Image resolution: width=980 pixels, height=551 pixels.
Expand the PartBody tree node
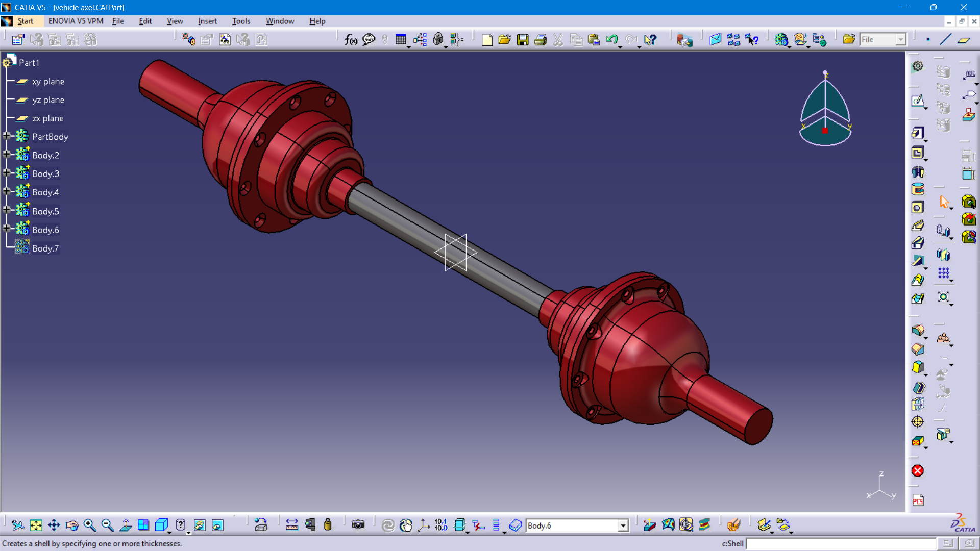(x=7, y=136)
